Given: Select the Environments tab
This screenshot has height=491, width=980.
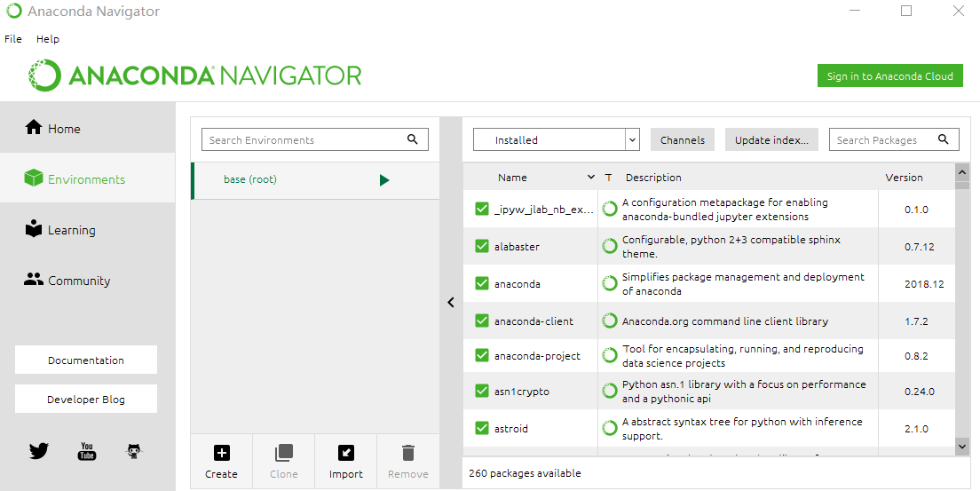Looking at the screenshot, I should pos(88,178).
